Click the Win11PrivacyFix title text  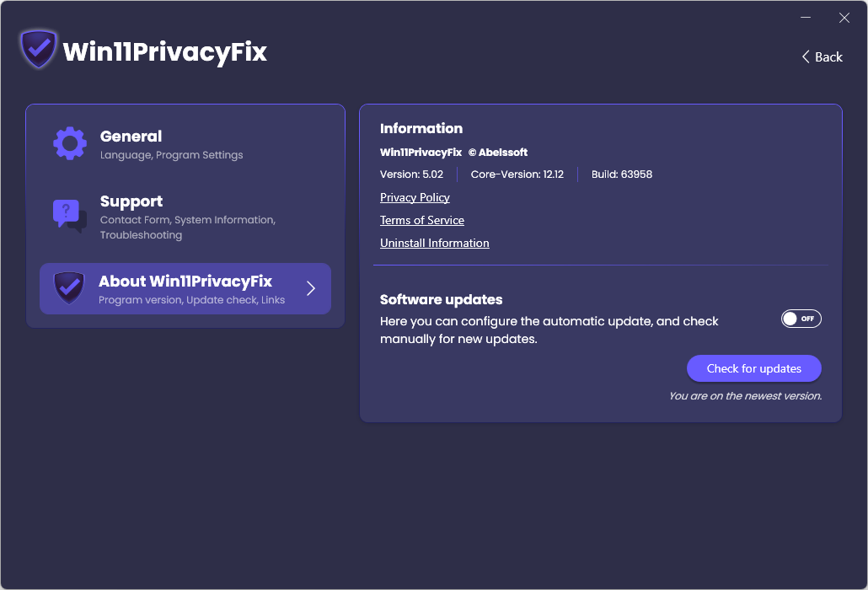click(x=165, y=52)
